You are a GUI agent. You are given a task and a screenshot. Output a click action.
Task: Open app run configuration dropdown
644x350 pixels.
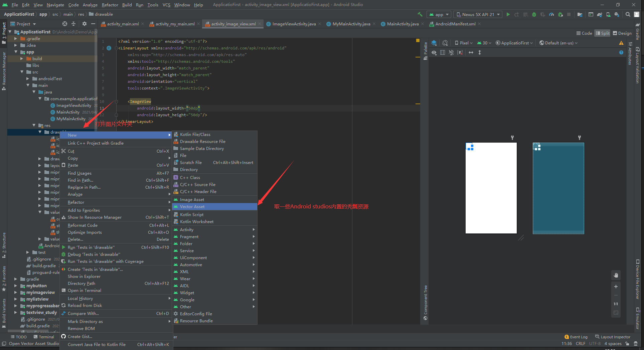pos(439,14)
